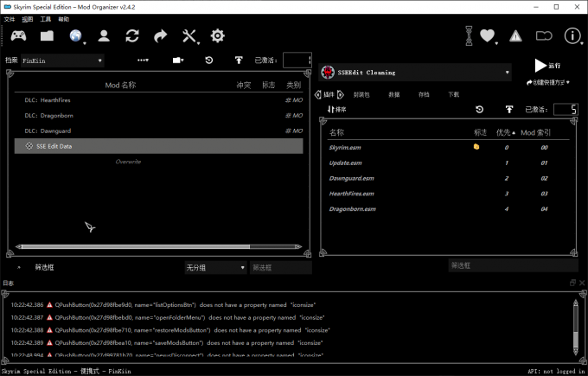
Task: Focus the mod list 筛选框 filter input
Action: [x=281, y=268]
